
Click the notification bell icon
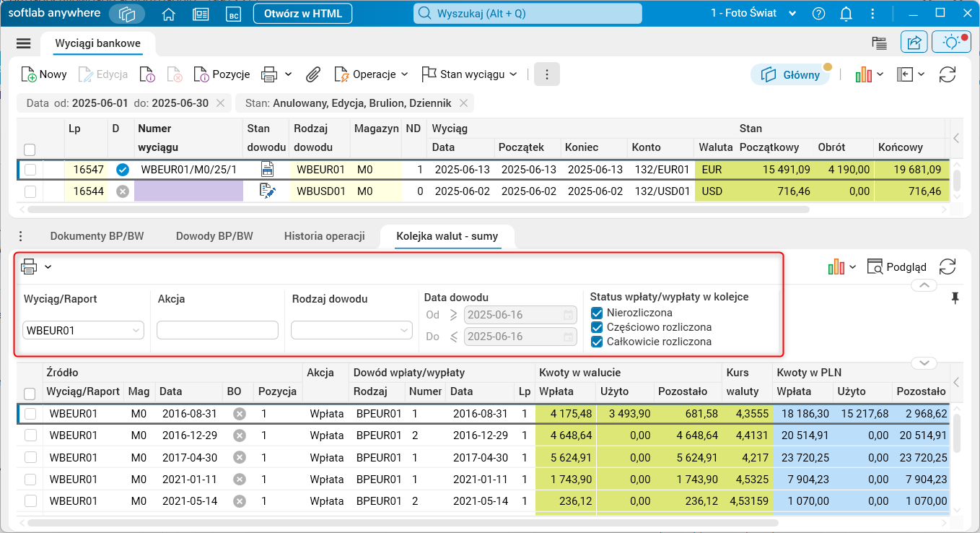point(846,14)
